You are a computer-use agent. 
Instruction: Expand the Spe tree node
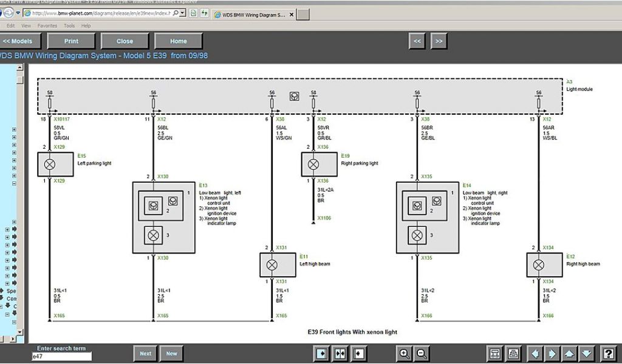[2, 291]
